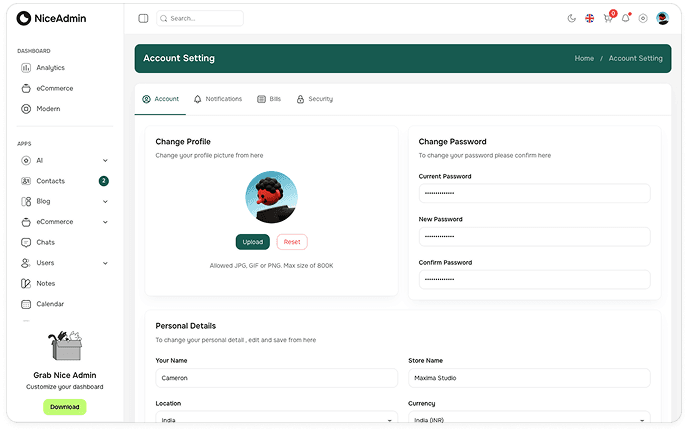
Task: Open Chats from the sidebar
Action: (45, 242)
